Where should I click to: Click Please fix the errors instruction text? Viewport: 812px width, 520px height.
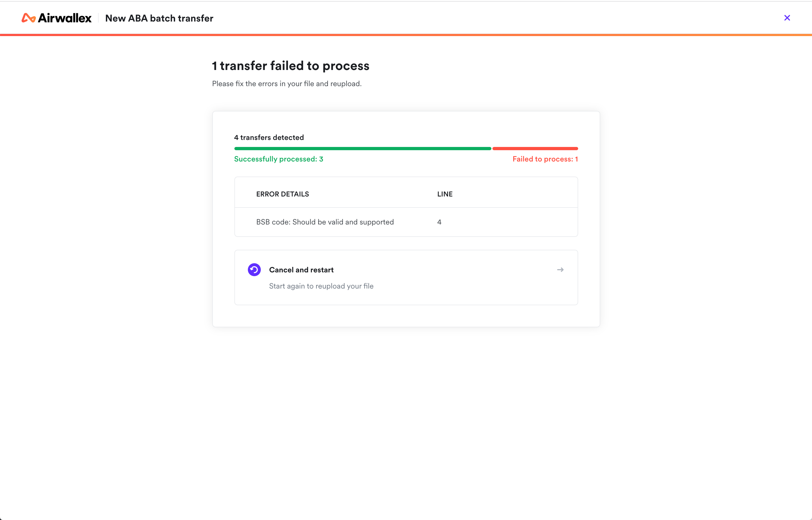[287, 84]
